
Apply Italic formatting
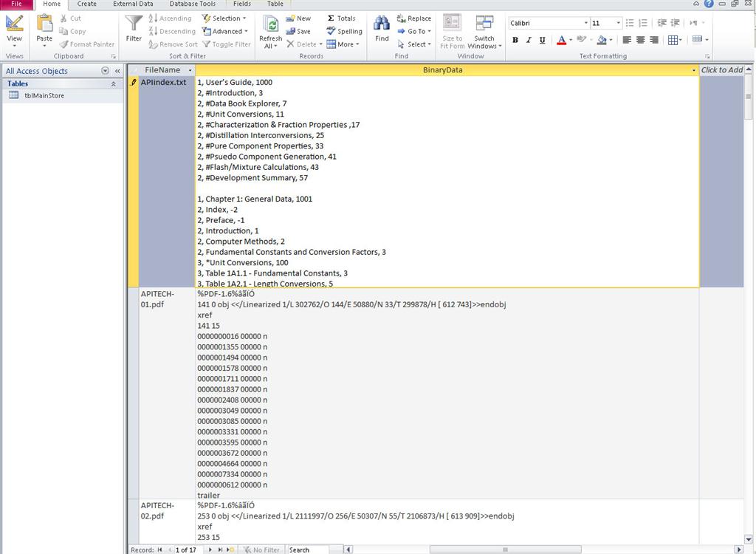(x=529, y=40)
